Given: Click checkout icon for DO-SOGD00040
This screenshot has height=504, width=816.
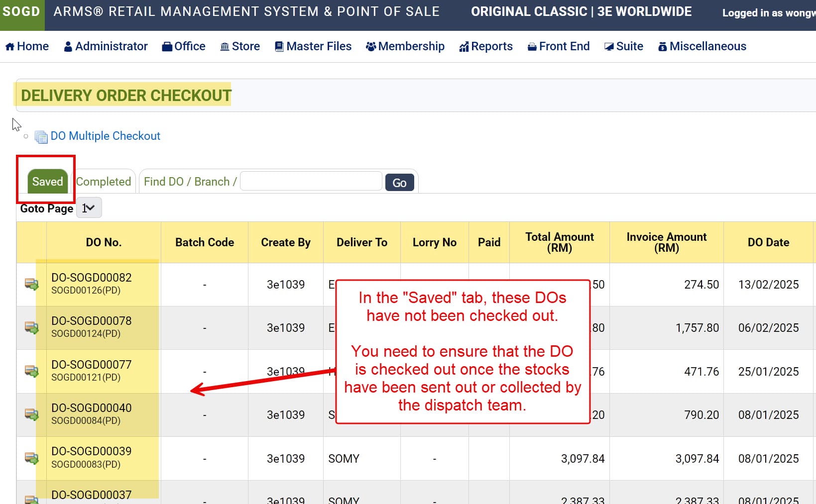Looking at the screenshot, I should (31, 414).
